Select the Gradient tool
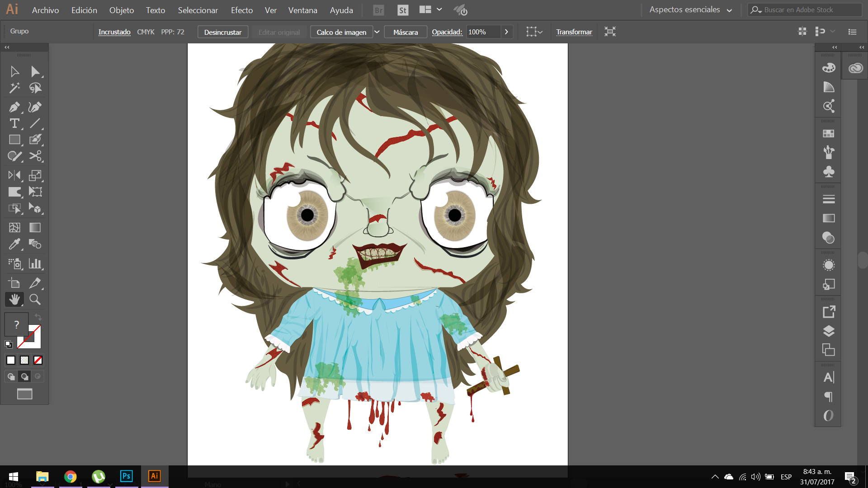The height and width of the screenshot is (488, 868). 35,227
